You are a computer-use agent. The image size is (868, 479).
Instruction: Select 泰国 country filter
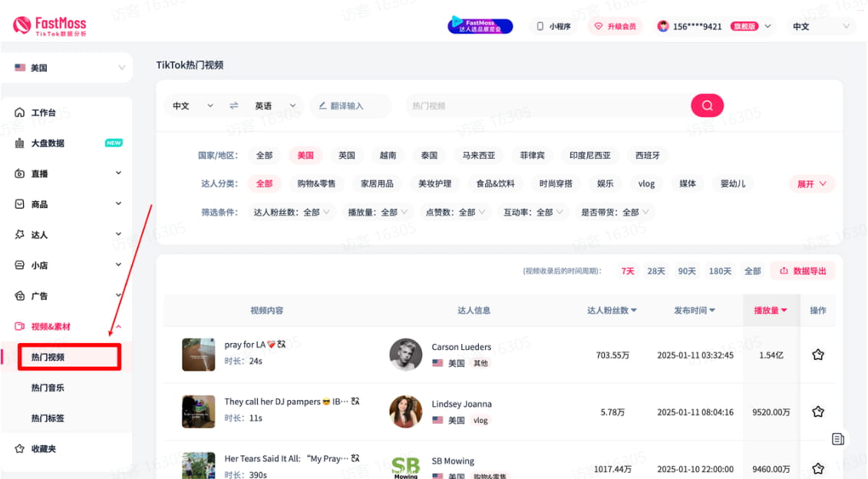(x=429, y=155)
